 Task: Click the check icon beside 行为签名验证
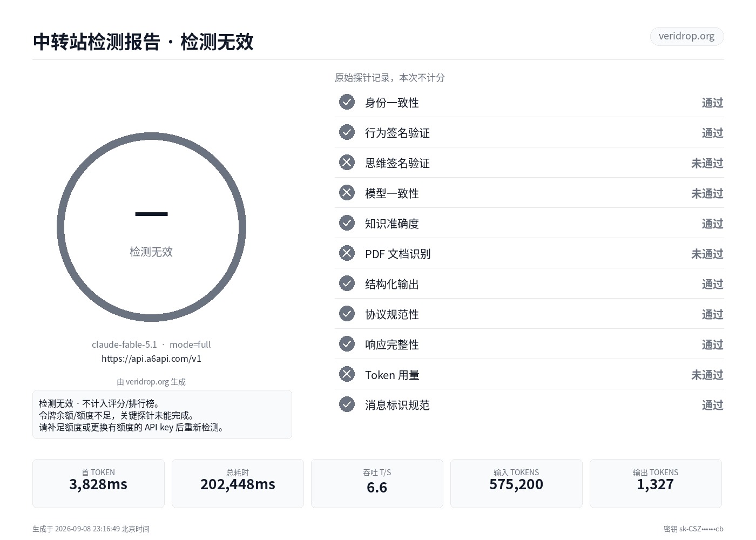click(x=347, y=132)
